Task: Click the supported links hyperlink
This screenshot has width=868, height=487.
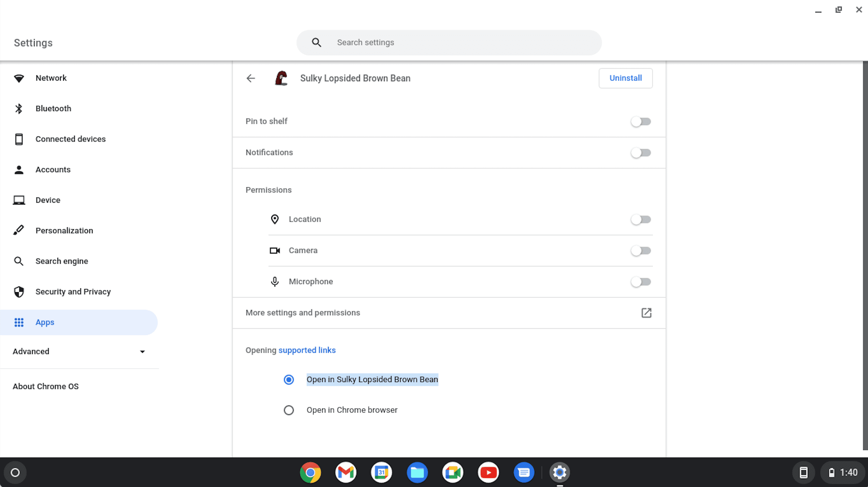Action: click(x=307, y=349)
